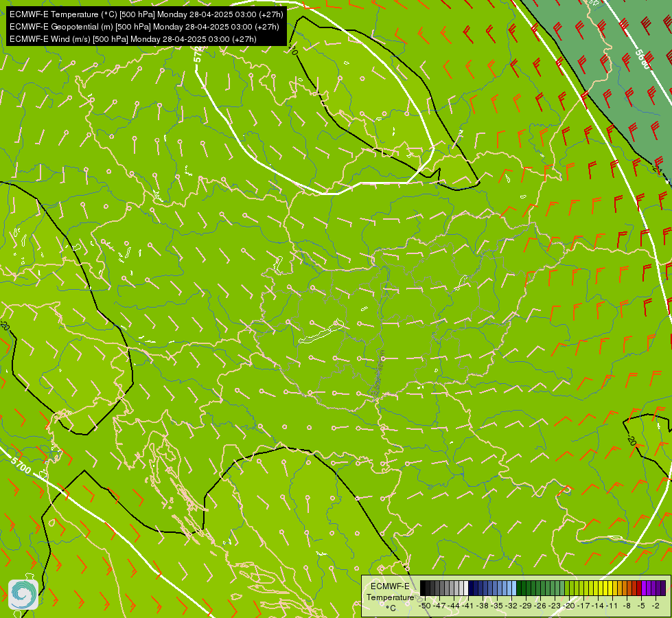Click the -50 value on the legend scale

425,606
